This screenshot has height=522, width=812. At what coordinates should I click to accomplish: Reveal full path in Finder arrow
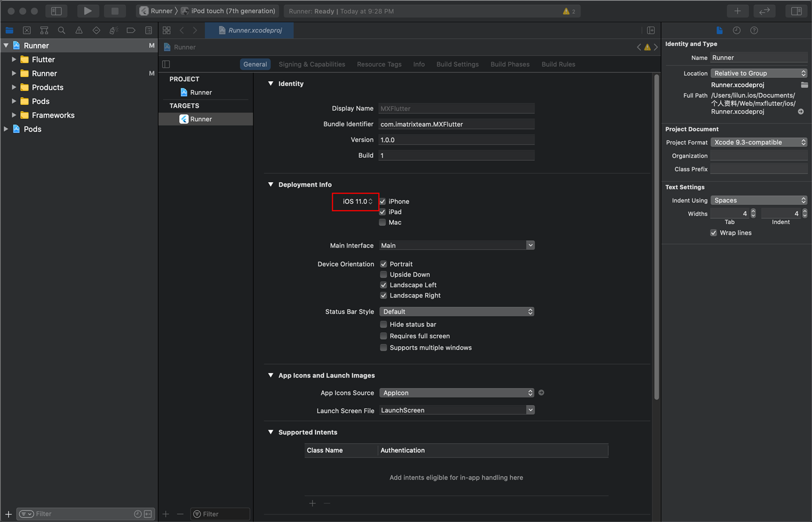[801, 112]
